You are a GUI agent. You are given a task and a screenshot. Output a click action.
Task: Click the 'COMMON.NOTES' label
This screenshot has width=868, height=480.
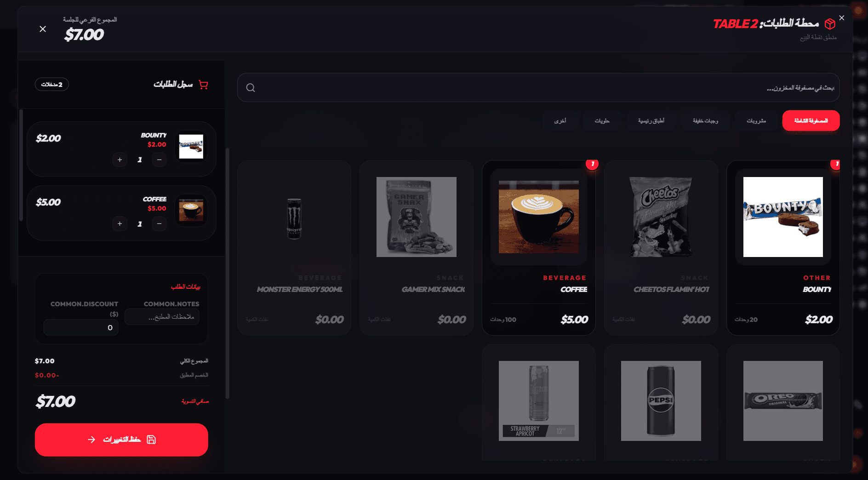coord(171,304)
